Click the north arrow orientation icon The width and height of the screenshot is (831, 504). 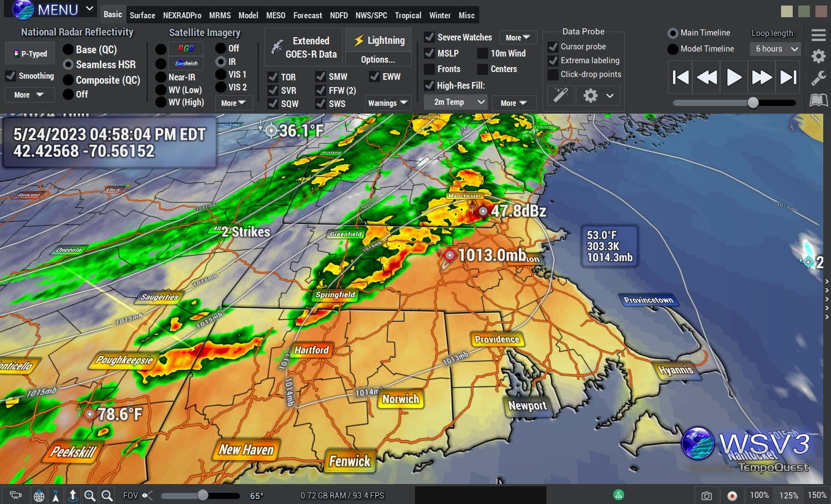(55, 496)
